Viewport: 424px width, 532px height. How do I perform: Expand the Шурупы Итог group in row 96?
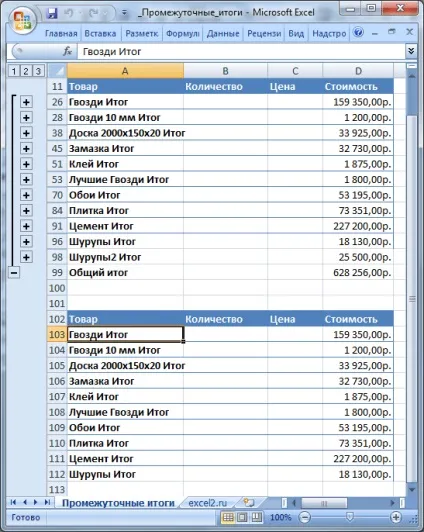tap(26, 242)
